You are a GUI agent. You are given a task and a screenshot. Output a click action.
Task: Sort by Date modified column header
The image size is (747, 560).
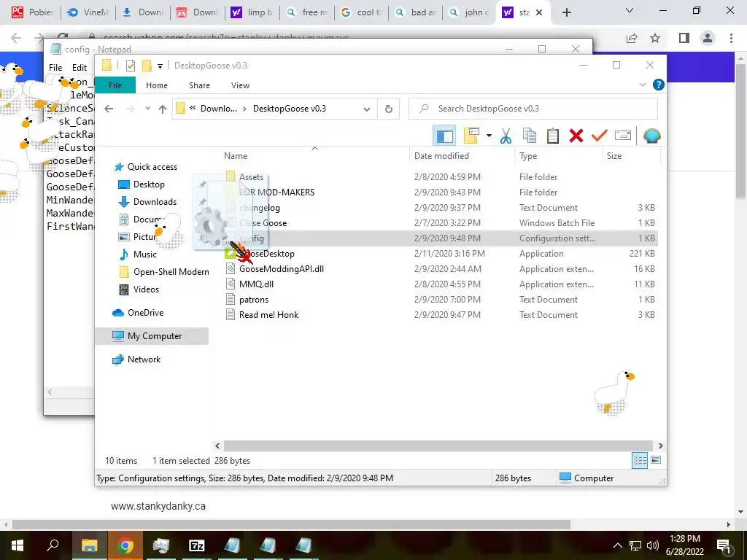pos(462,156)
